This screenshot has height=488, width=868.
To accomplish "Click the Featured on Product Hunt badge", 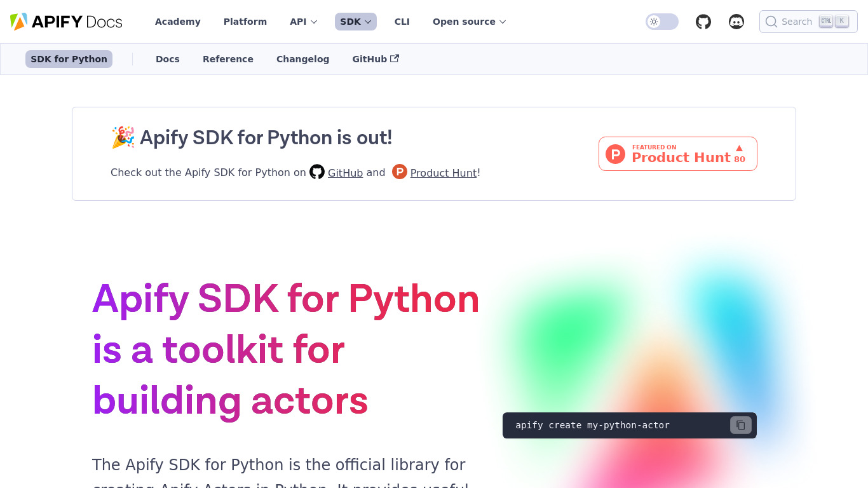I will [x=678, y=154].
